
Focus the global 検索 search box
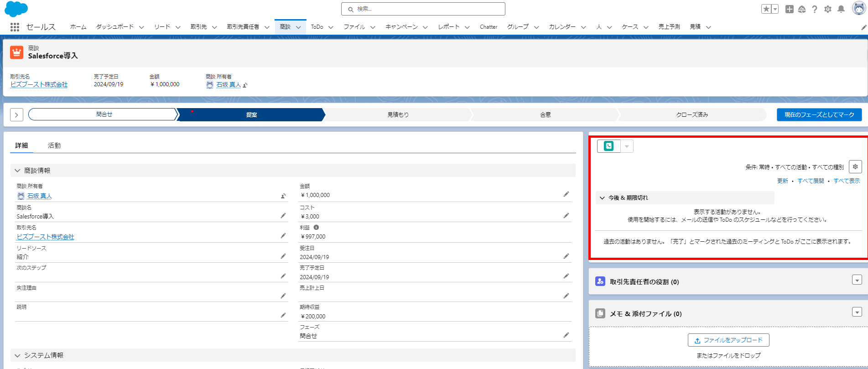pos(423,9)
